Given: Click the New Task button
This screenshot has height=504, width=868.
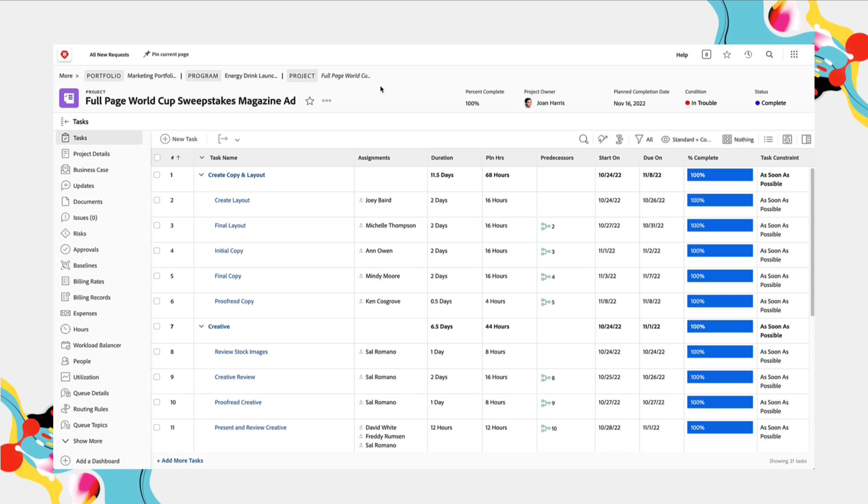Looking at the screenshot, I should [x=179, y=139].
